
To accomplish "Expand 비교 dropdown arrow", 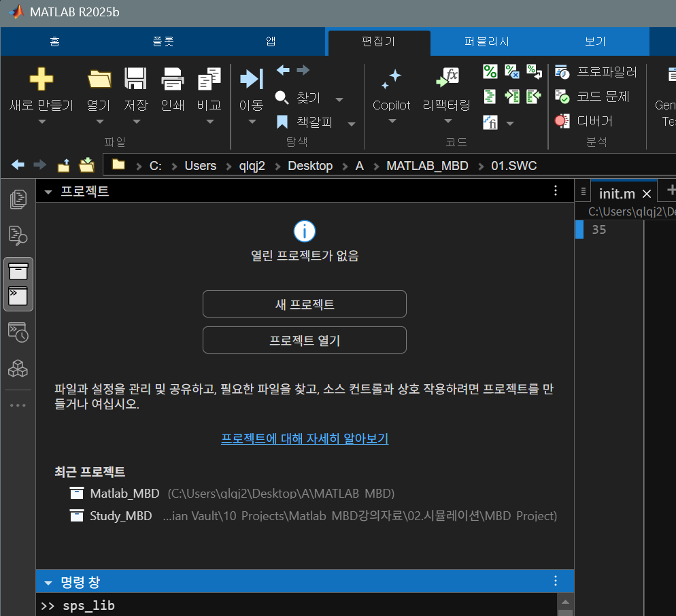I will [209, 122].
